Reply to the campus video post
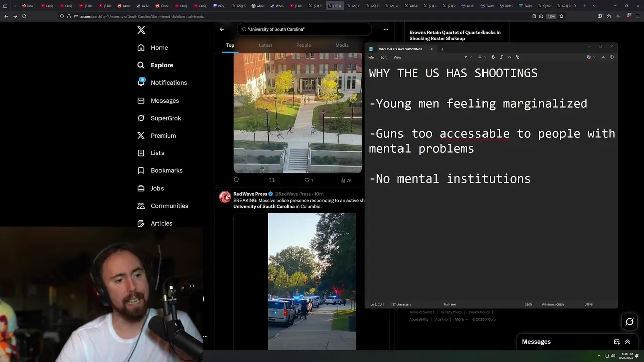The height and width of the screenshot is (362, 644). 236,180
